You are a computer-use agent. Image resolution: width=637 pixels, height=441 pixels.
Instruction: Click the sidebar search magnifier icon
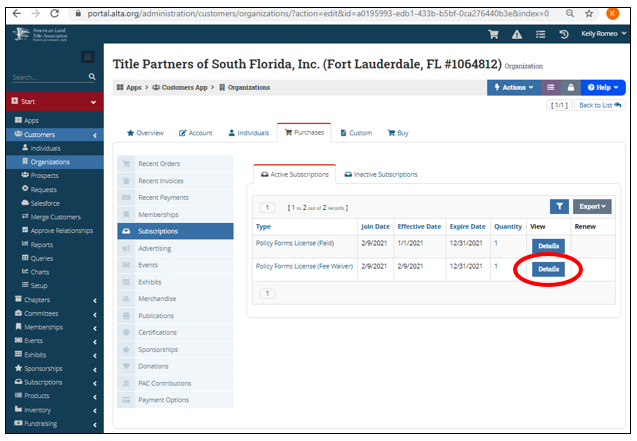point(92,76)
